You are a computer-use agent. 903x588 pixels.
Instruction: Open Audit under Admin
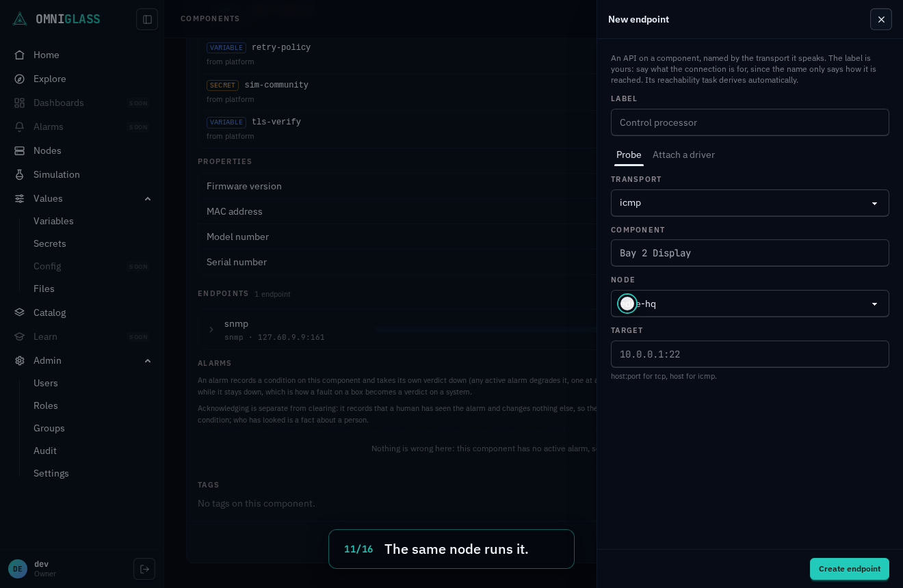pos(45,451)
